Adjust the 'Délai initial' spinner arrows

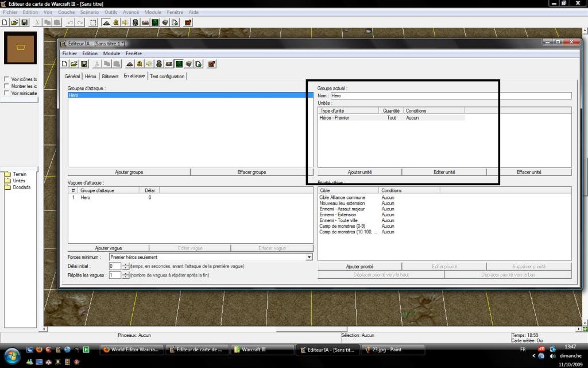pyautogui.click(x=126, y=266)
